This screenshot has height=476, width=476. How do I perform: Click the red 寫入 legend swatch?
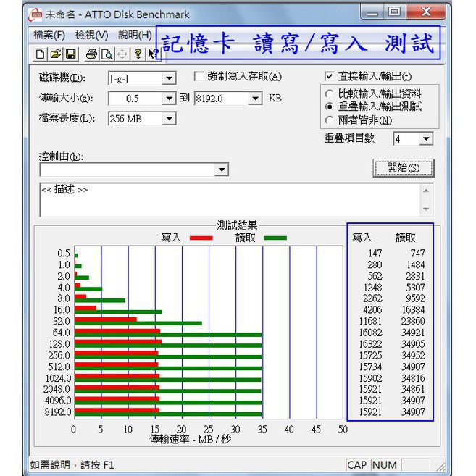point(201,238)
